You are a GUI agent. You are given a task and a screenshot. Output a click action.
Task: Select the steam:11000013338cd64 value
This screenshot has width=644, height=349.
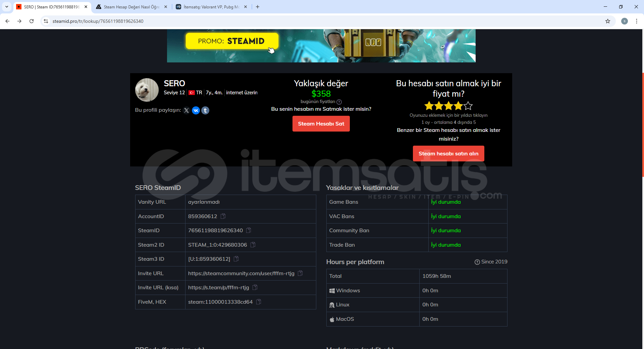(x=220, y=302)
